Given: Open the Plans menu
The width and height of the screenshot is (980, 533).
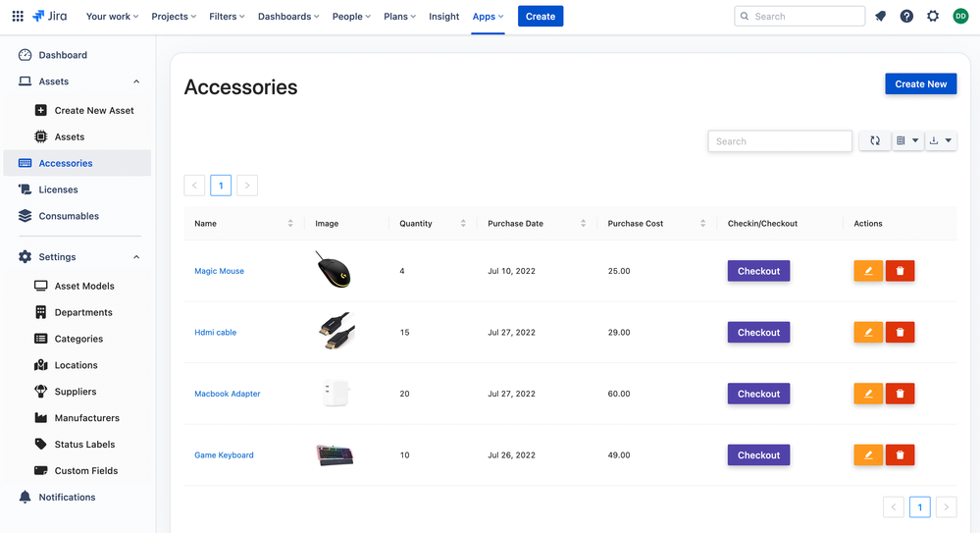Looking at the screenshot, I should [x=399, y=17].
